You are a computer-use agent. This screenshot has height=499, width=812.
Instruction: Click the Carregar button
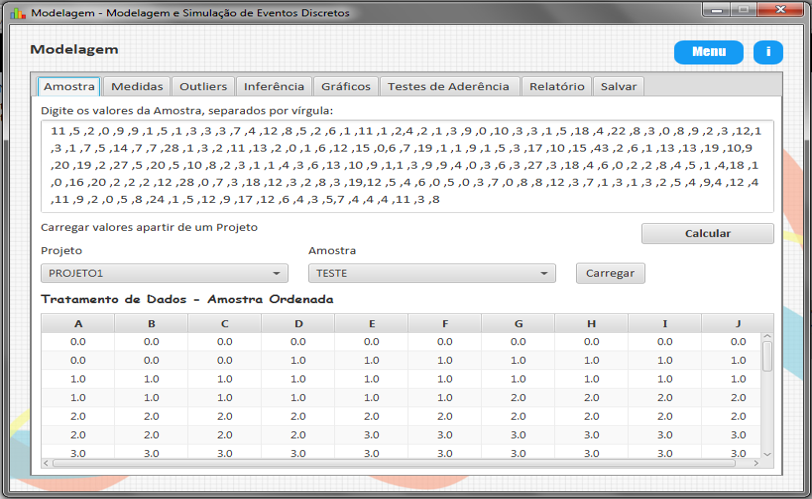coord(610,273)
